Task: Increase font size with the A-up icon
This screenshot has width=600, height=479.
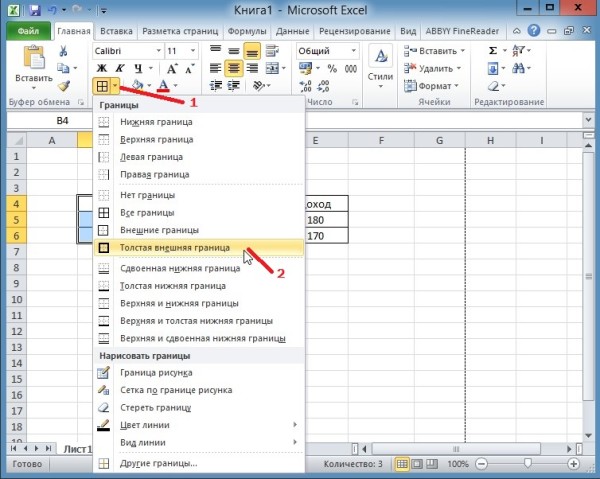Action: 172,68
